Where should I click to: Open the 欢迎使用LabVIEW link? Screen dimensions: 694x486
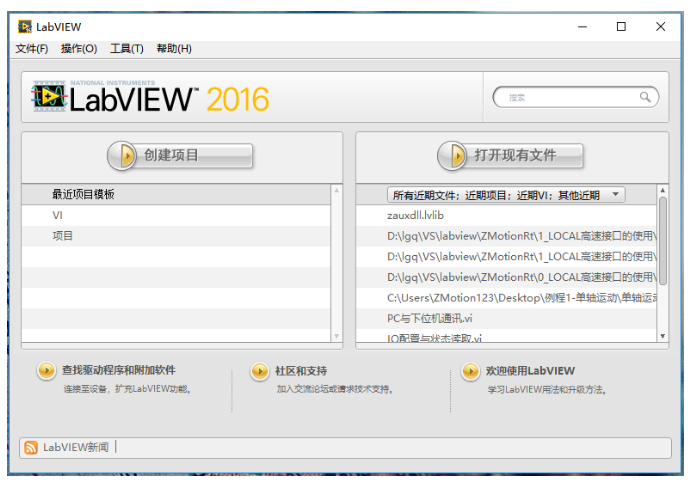tap(530, 371)
